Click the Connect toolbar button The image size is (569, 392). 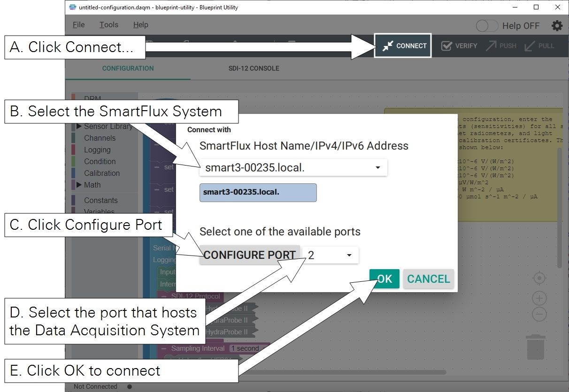point(403,45)
